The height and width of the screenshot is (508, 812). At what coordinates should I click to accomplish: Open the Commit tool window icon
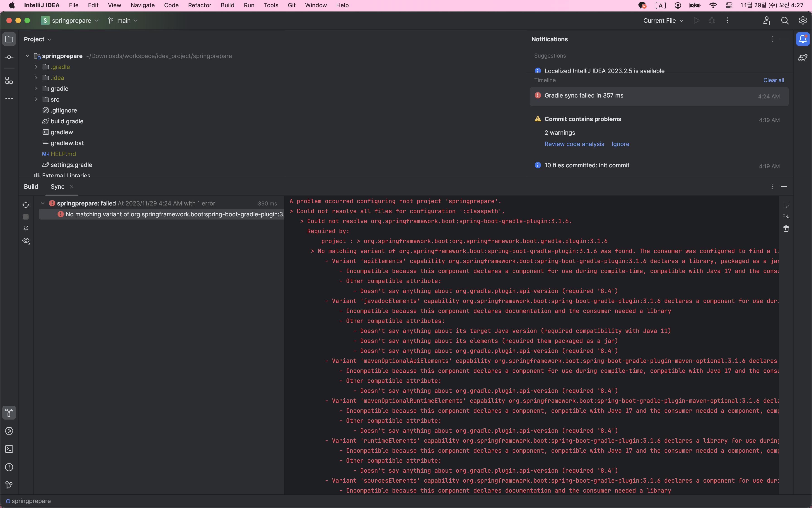[9, 57]
